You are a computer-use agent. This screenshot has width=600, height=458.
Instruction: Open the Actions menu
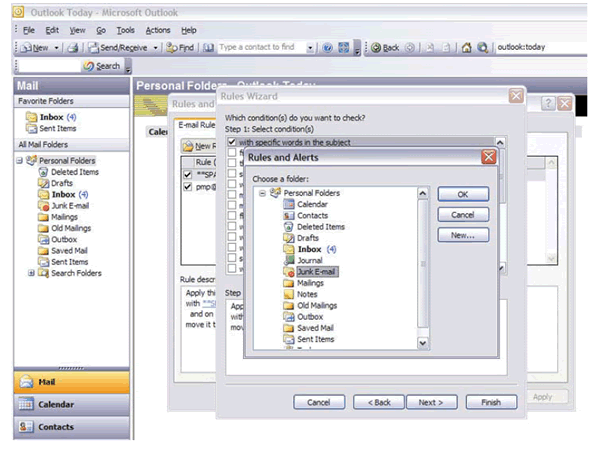[158, 30]
